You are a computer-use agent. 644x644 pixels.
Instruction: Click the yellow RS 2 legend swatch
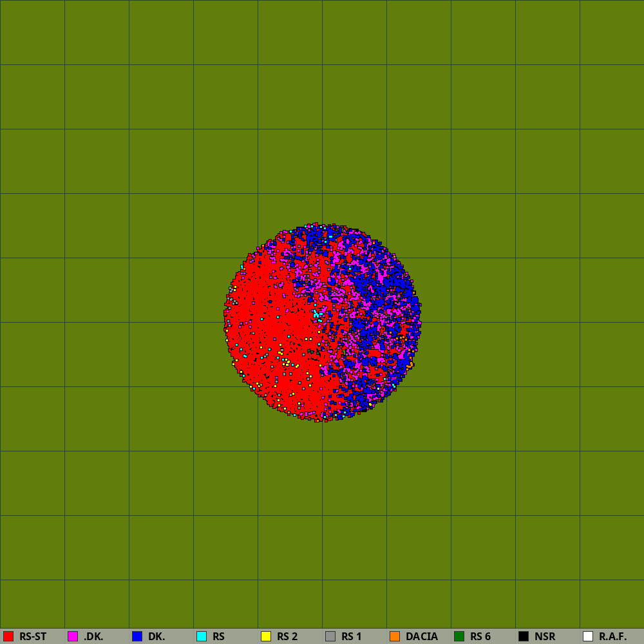pos(266,636)
